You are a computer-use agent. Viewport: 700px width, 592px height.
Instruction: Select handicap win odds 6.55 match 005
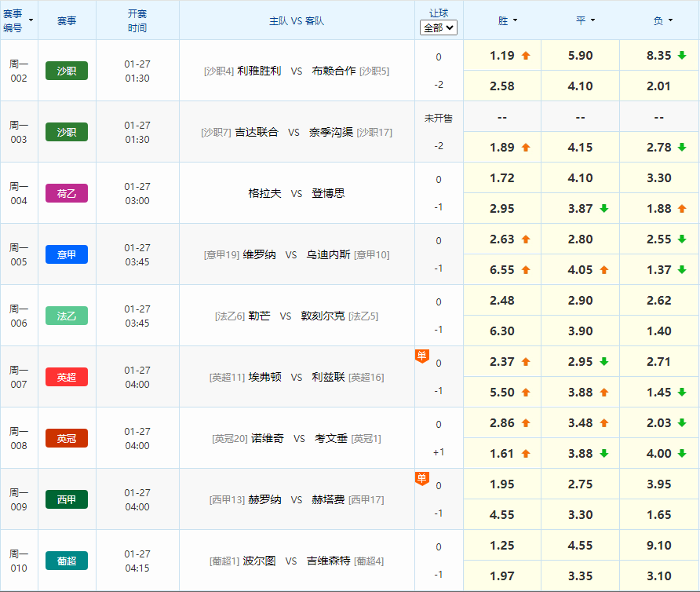(502, 269)
